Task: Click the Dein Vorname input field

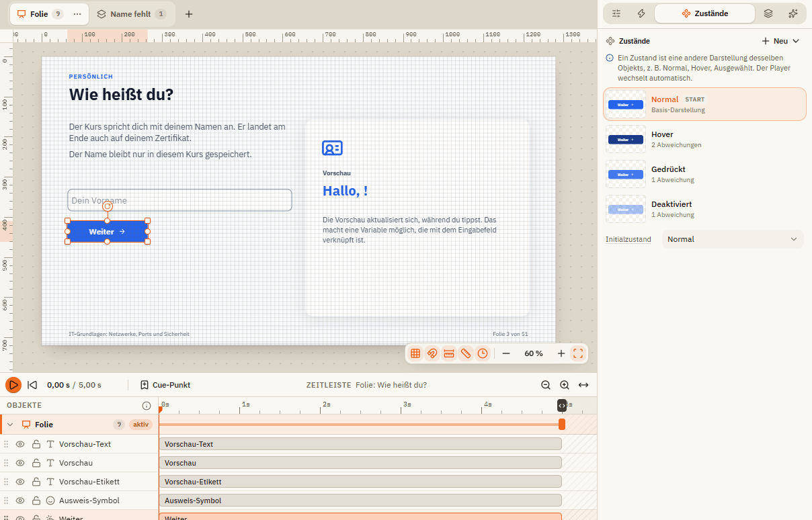Action: coord(179,200)
